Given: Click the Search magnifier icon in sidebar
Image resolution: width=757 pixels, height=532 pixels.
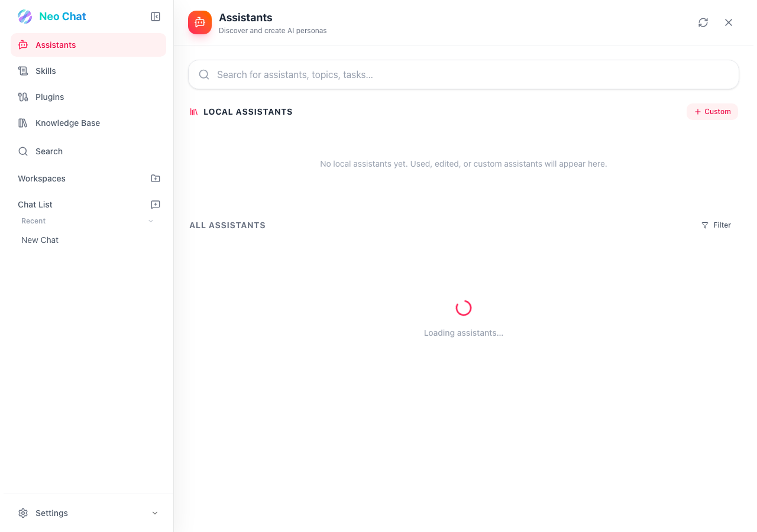Looking at the screenshot, I should tap(23, 151).
